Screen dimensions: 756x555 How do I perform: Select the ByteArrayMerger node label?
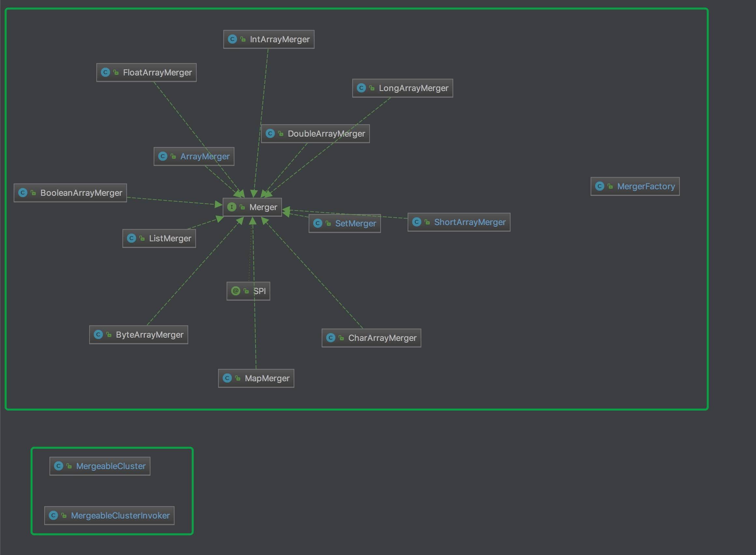tap(149, 335)
